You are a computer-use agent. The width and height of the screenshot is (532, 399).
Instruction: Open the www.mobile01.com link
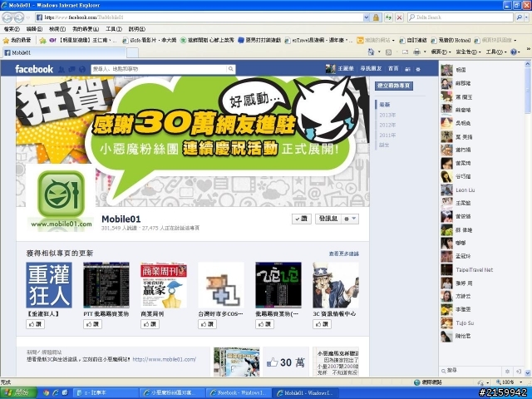pyautogui.click(x=165, y=359)
